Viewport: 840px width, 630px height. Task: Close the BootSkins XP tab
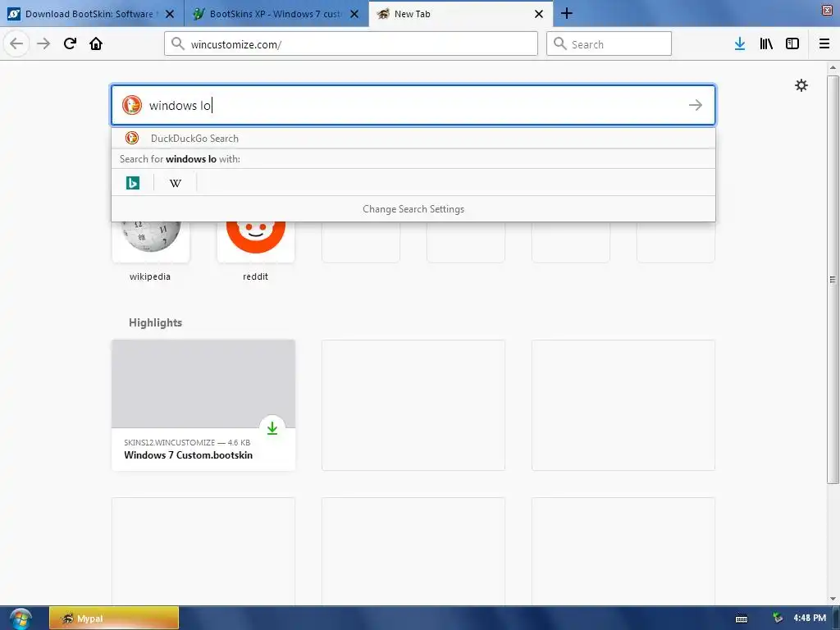point(354,14)
